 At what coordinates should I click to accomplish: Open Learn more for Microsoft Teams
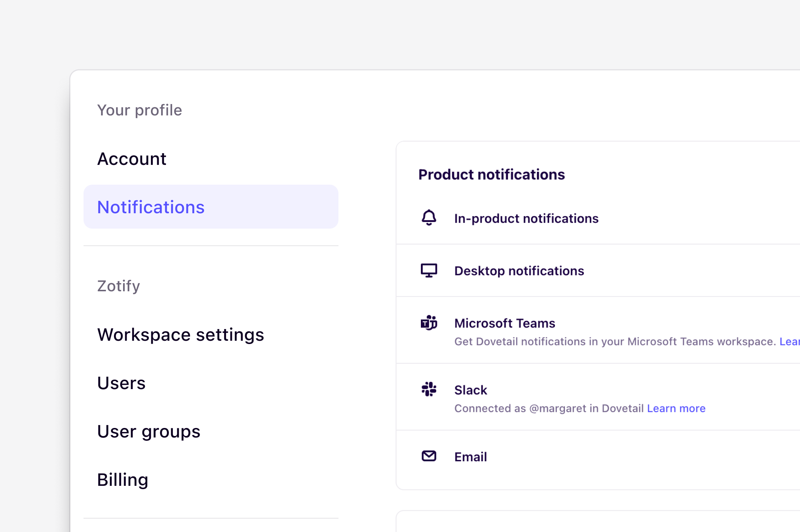(x=791, y=341)
